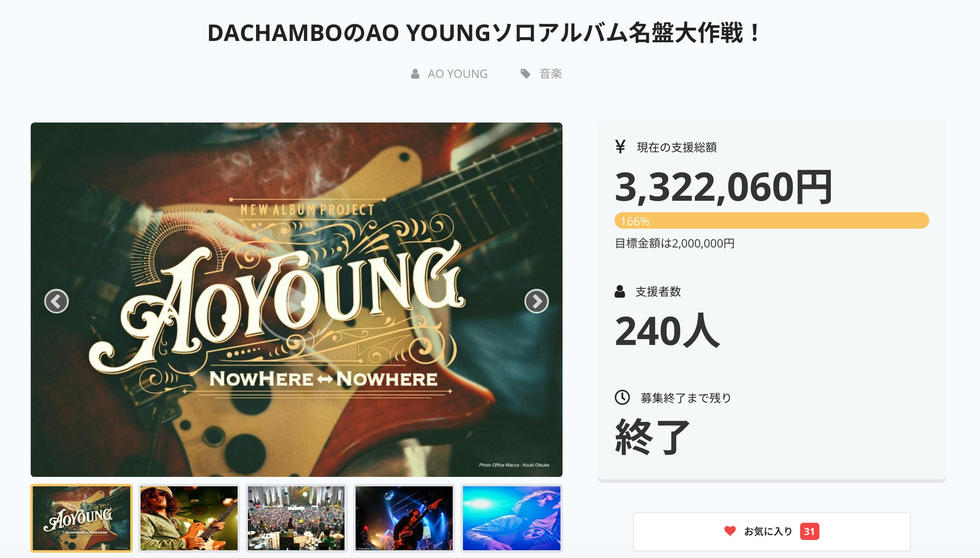Open the AO YOUNG creator profile link
The width and height of the screenshot is (980, 558).
tap(458, 74)
